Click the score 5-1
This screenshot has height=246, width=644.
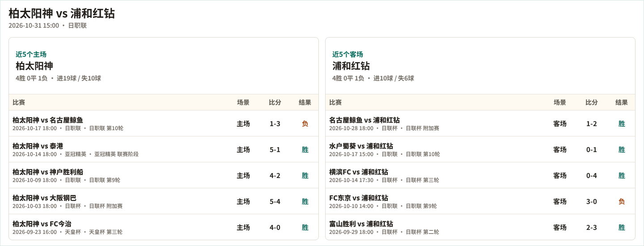click(x=275, y=149)
